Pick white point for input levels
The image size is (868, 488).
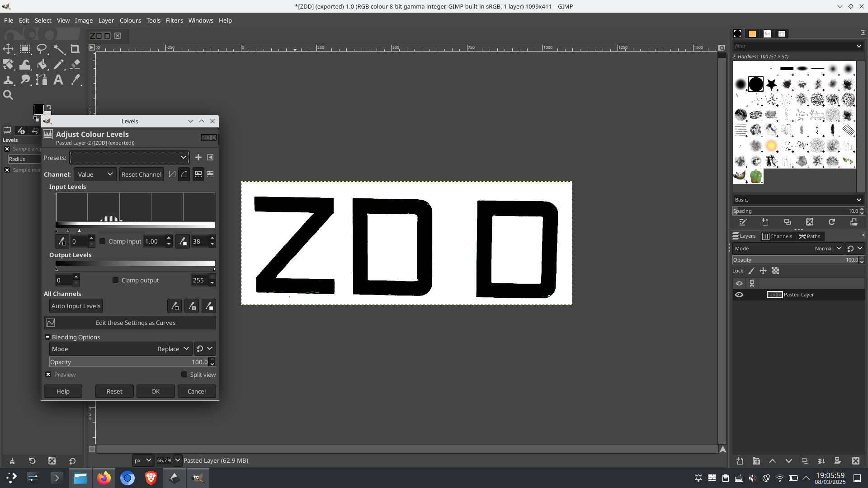(x=183, y=241)
